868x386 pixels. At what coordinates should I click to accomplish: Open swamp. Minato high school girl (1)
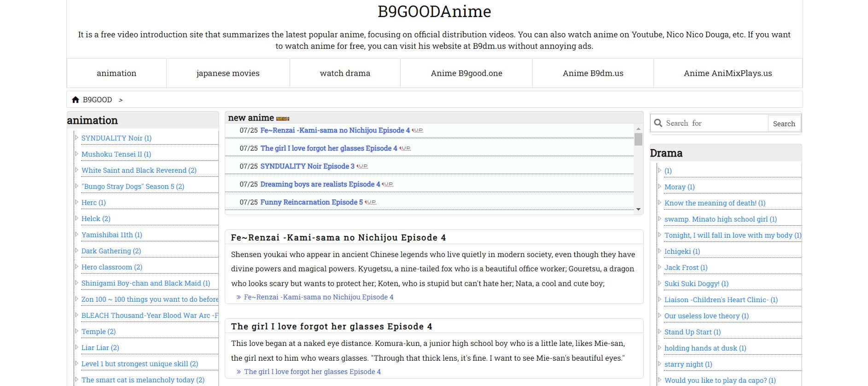[x=720, y=219]
